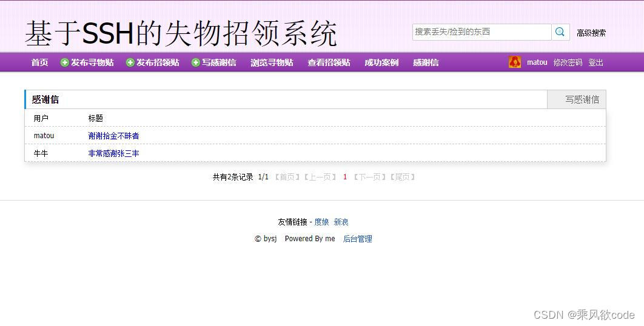The image size is (644, 326).
Task: Click the 友情链接 label
Action: coord(292,222)
